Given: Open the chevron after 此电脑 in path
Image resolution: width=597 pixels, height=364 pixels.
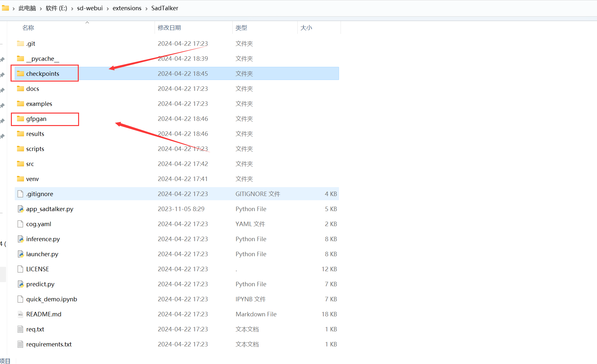Looking at the screenshot, I should pos(41,8).
